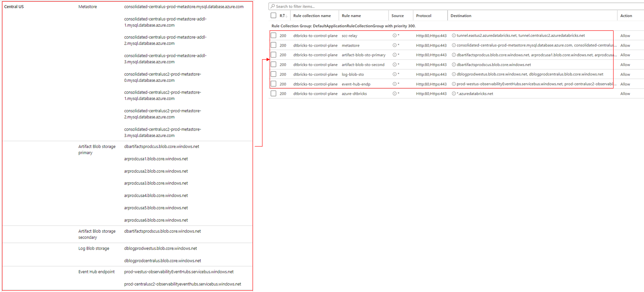Click the Source info icon in the azure-dtbricks row
Viewport: 644px width, 292px height.
pos(394,94)
